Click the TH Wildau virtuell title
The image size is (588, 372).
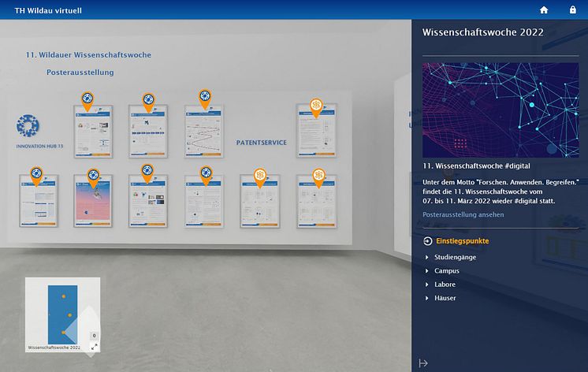(x=48, y=10)
